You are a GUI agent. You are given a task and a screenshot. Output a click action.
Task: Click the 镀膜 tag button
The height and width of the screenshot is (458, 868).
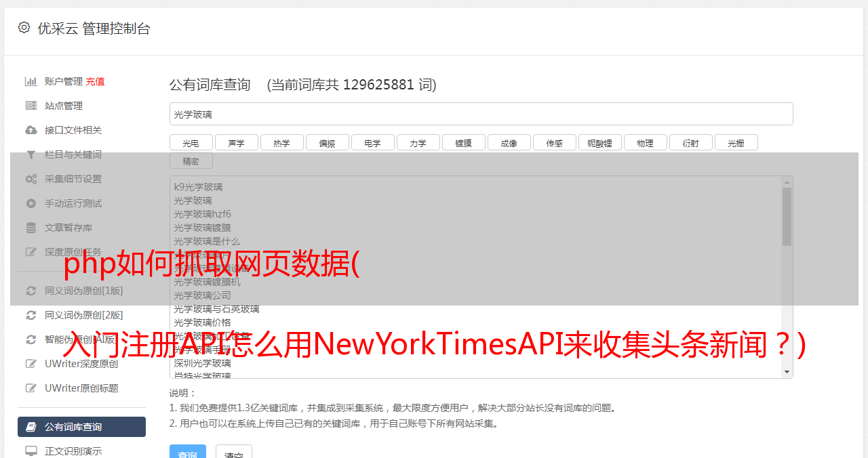pyautogui.click(x=463, y=142)
